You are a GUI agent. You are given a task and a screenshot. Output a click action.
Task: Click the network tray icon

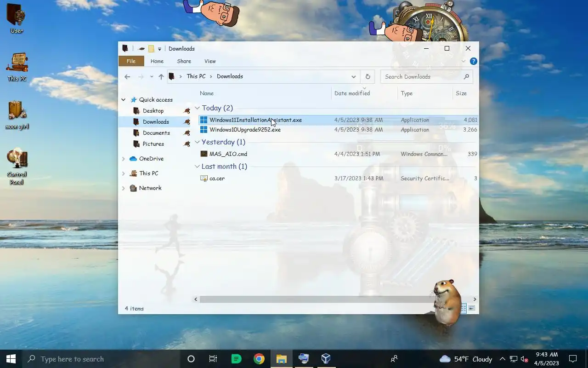(x=513, y=359)
